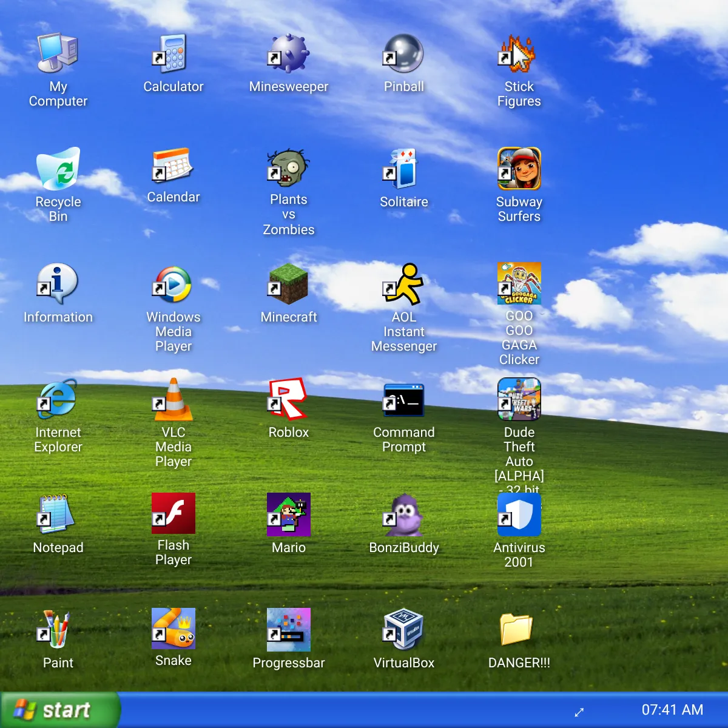Open Plants vs Zombies icon
Screen dimensions: 728x728
pyautogui.click(x=289, y=169)
